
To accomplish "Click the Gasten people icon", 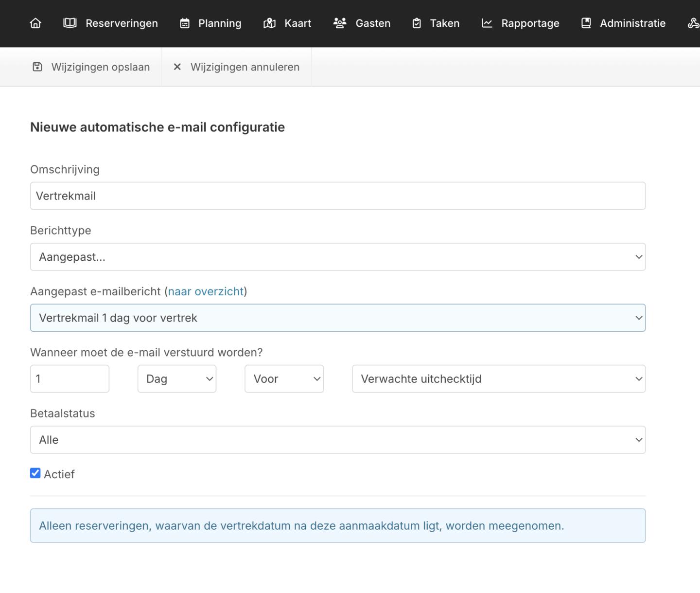I will click(340, 23).
